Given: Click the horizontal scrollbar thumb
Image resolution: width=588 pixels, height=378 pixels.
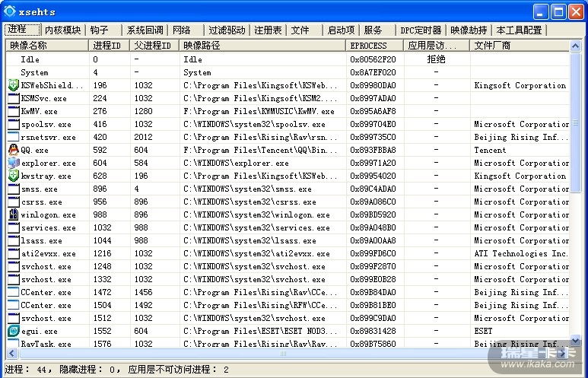Looking at the screenshot, I should (x=283, y=353).
